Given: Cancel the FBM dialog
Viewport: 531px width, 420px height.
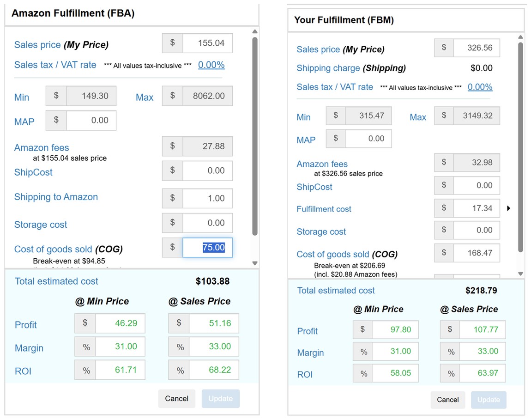Looking at the screenshot, I should pos(448,400).
